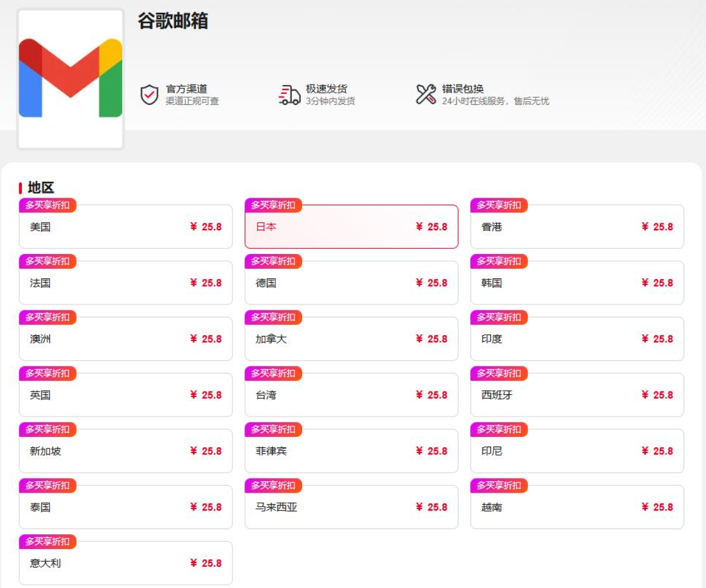This screenshot has width=706, height=588.
Task: Click the 多买享折扣 badge on 美国
Action: tap(47, 205)
